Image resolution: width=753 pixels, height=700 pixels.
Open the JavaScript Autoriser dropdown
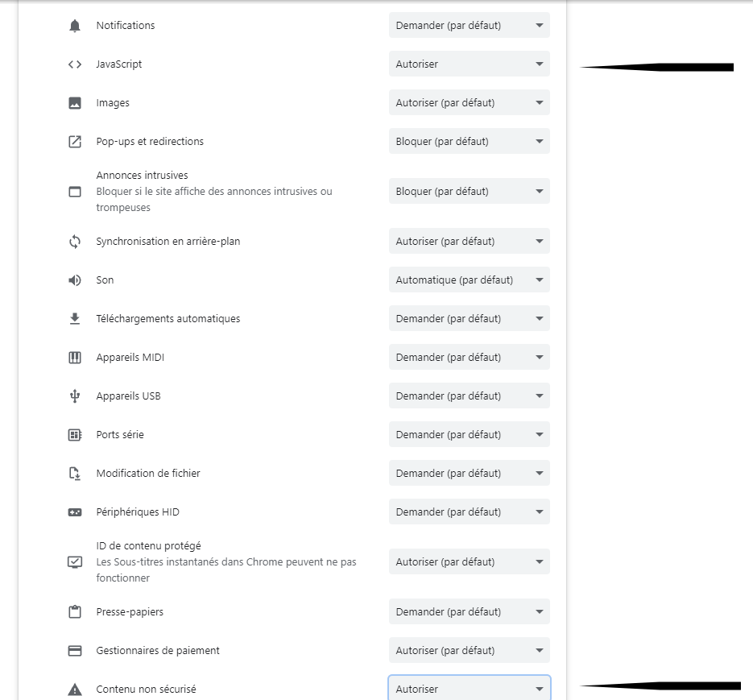(x=470, y=64)
